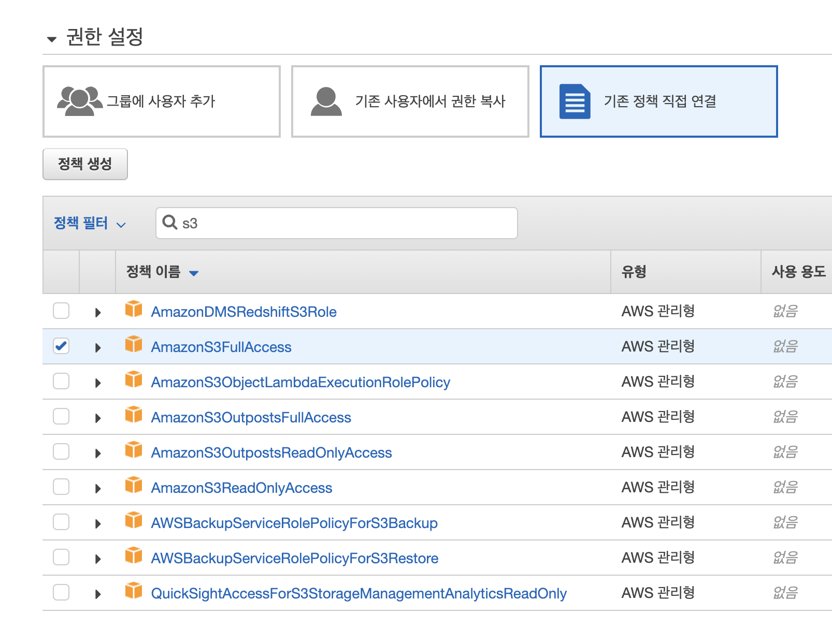
Task: Check the QuickSightAccessForS3StorageManagementAnalyticsReadOnly checkbox
Action: point(61,592)
